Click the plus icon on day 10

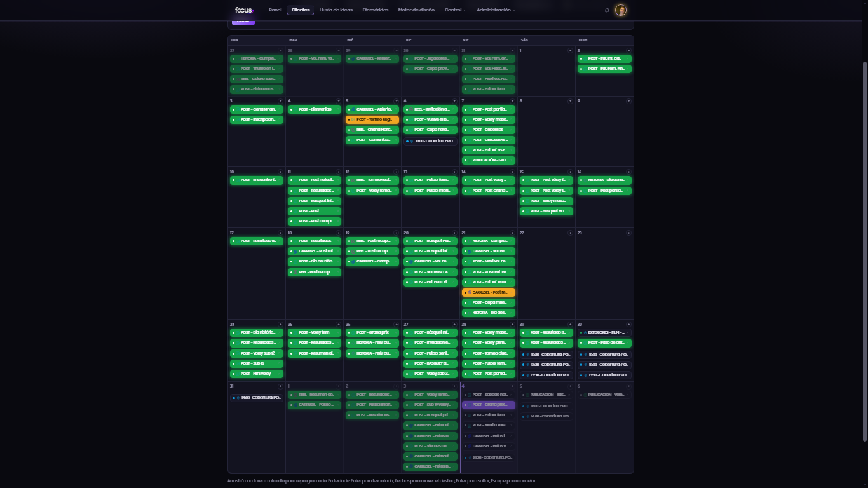pyautogui.click(x=280, y=172)
